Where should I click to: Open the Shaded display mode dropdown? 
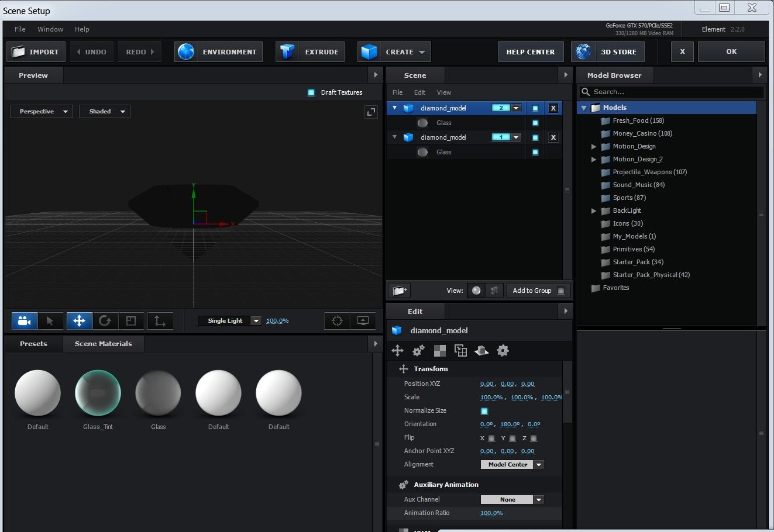coord(105,112)
